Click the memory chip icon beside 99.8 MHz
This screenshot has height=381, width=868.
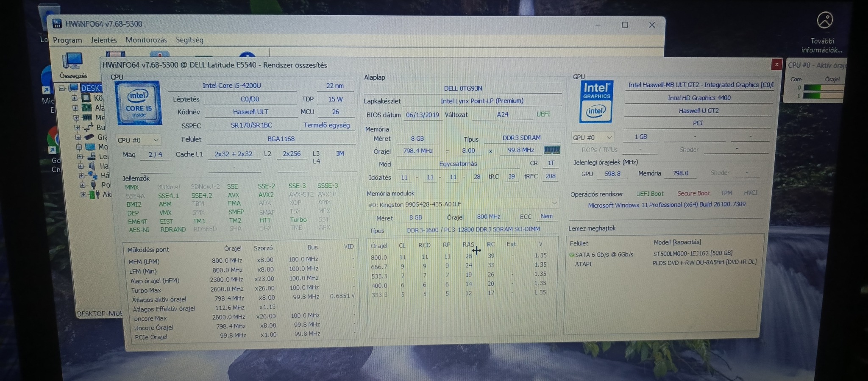[552, 150]
